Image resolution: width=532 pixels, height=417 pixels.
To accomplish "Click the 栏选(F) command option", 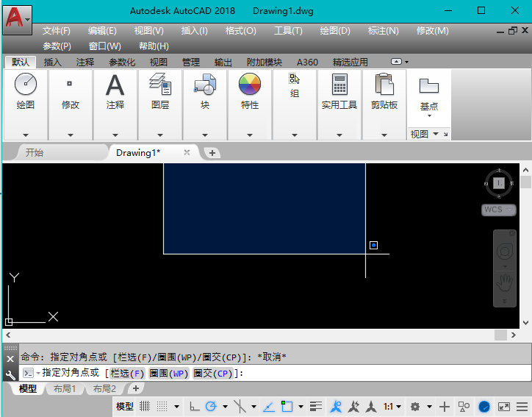I will (x=127, y=374).
